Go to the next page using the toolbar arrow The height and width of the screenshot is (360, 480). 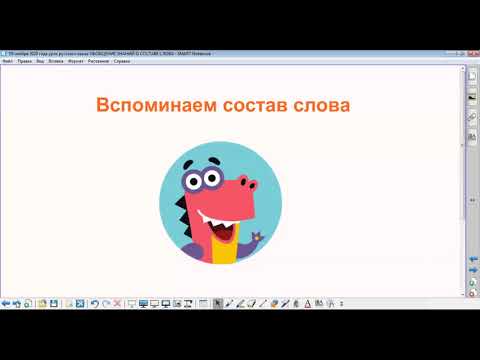(x=17, y=304)
